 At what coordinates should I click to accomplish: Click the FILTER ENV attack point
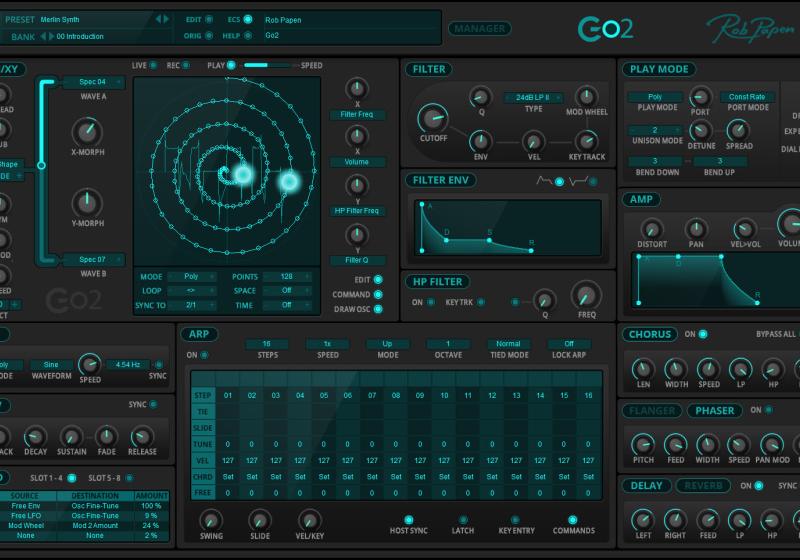click(x=422, y=205)
